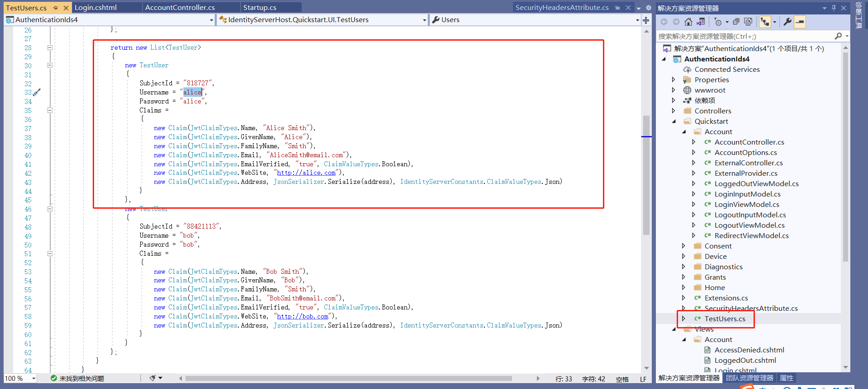Click the forward arrow in Solution Explorer toolbar

(x=676, y=22)
